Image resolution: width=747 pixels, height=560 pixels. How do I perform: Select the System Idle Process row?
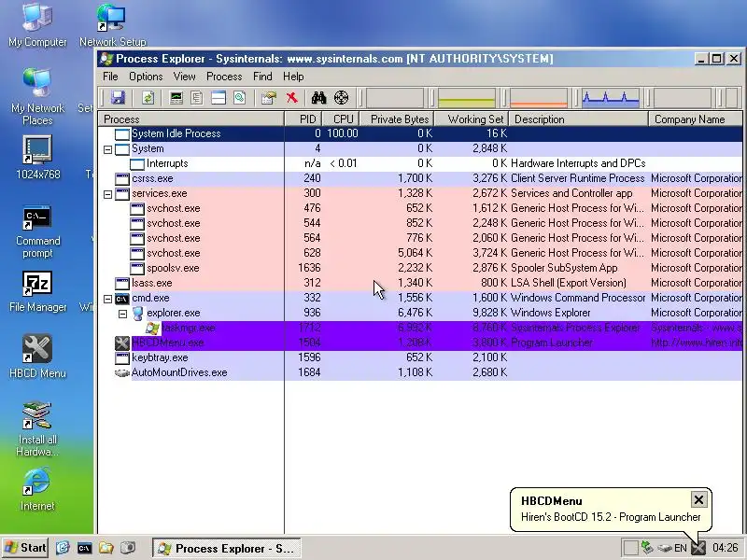420,133
